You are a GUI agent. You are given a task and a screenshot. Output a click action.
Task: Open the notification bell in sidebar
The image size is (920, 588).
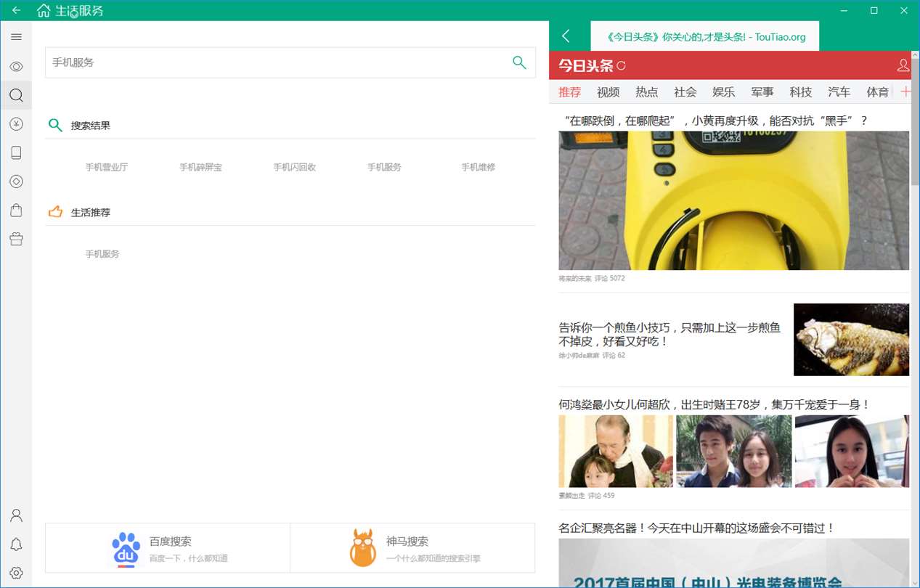click(16, 544)
